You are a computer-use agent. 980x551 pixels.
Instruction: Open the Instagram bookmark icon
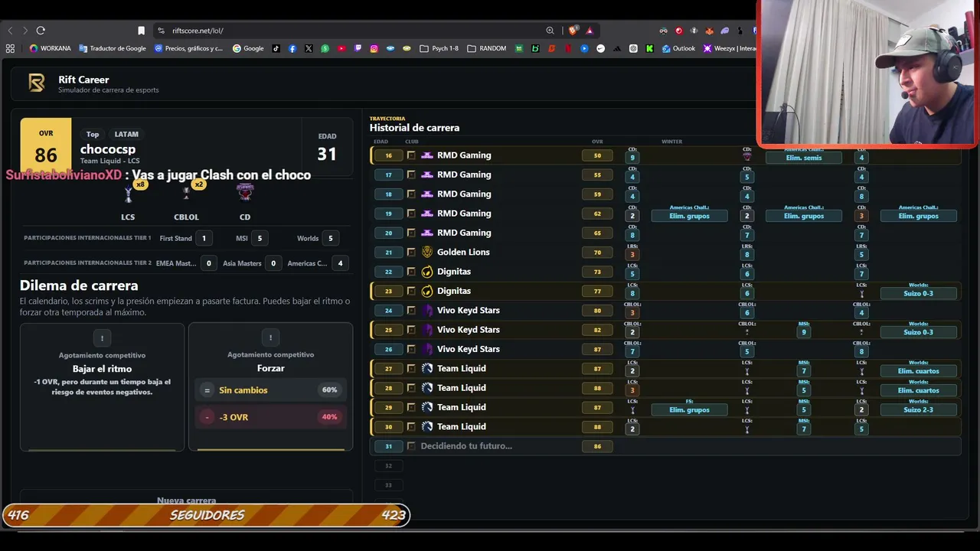[374, 48]
